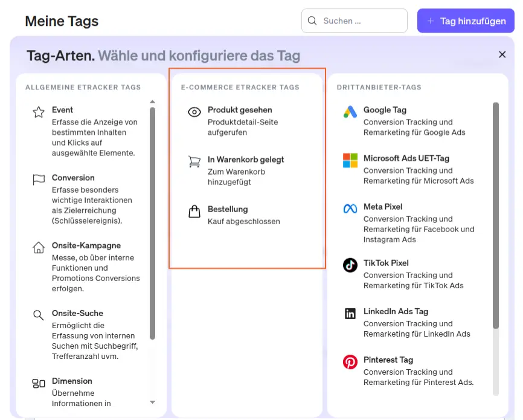Choose the Meta Pixel icon
Image resolution: width=523 pixels, height=420 pixels.
click(x=350, y=208)
